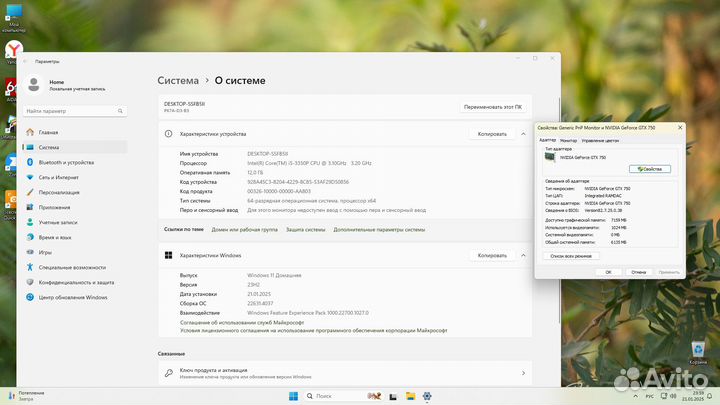Click the search magnifier in Найти параметр
Image resolution: width=720 pixels, height=405 pixels.
click(120, 111)
